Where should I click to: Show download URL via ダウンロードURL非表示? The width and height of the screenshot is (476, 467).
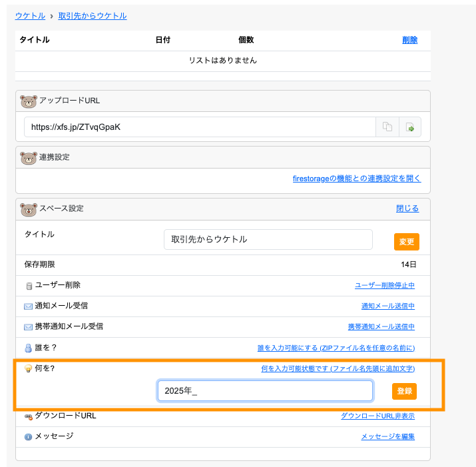(377, 416)
